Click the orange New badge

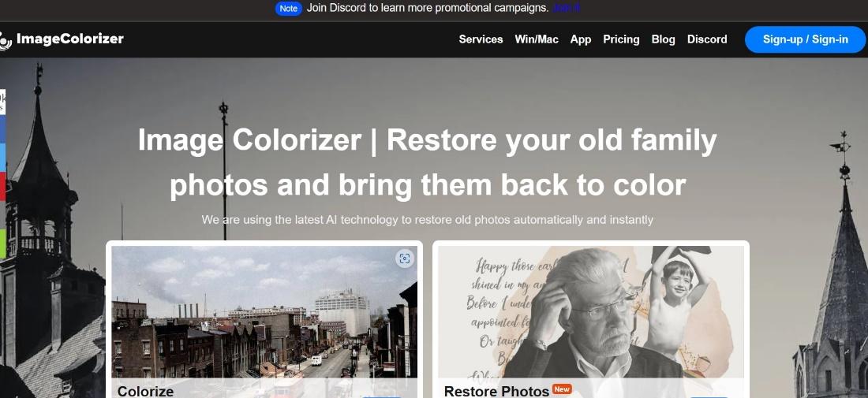pyautogui.click(x=562, y=389)
